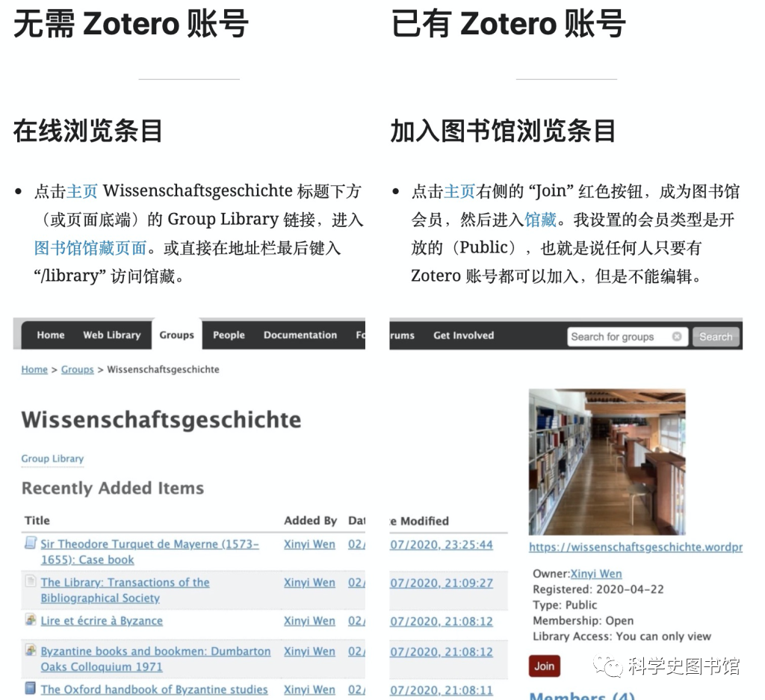Click the red Join button

[545, 666]
